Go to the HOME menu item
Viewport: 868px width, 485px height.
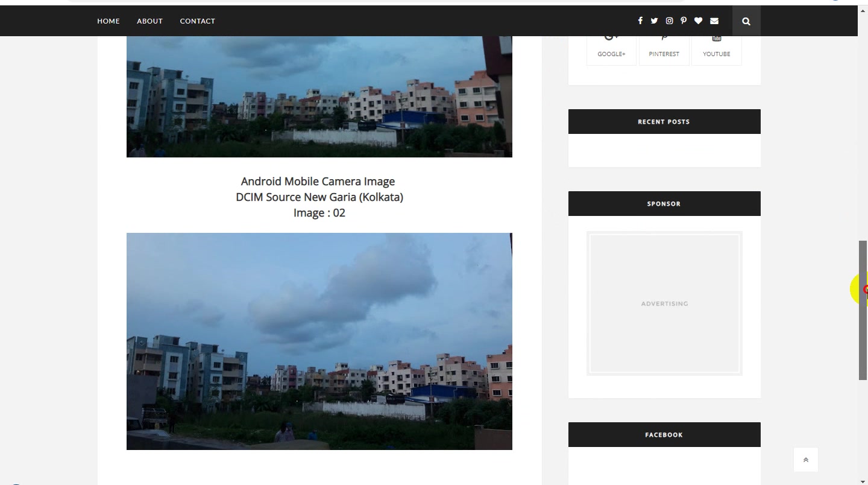(x=108, y=21)
